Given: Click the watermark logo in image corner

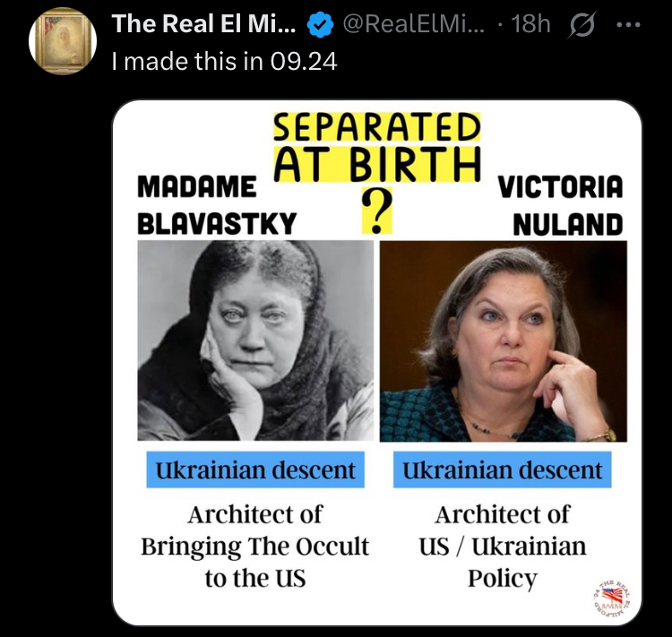Looking at the screenshot, I should [x=611, y=597].
